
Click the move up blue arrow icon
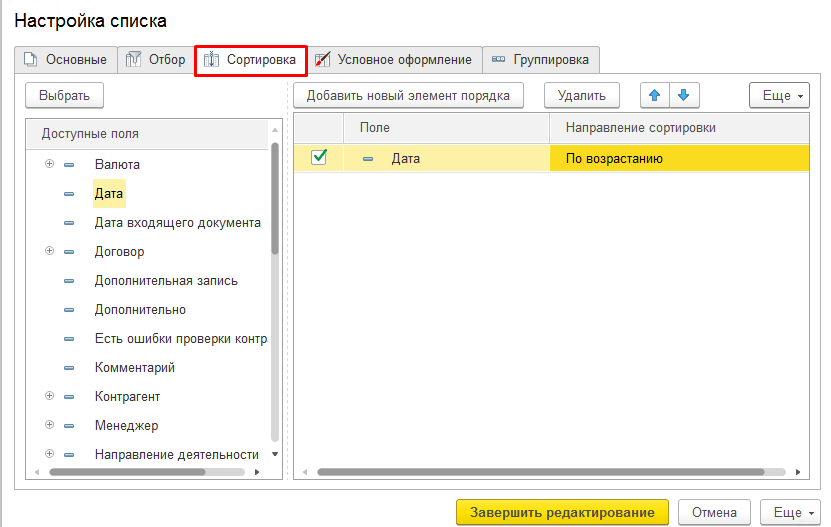pos(655,96)
